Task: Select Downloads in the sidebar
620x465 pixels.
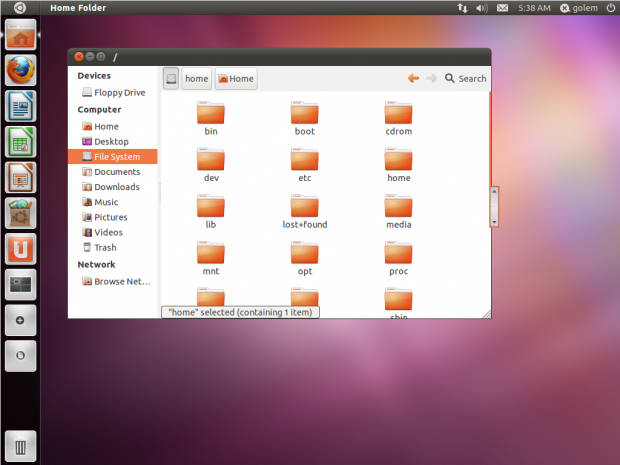Action: [x=116, y=187]
